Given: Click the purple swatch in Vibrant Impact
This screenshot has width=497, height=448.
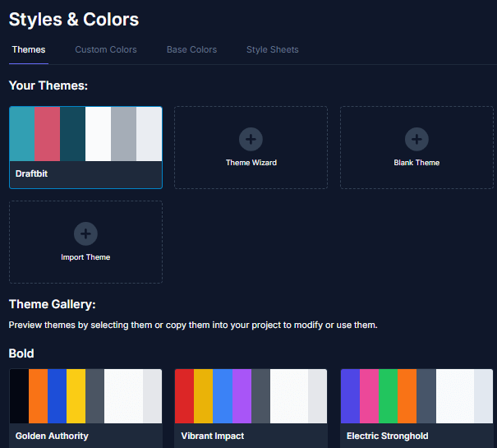Looking at the screenshot, I should (x=242, y=396).
